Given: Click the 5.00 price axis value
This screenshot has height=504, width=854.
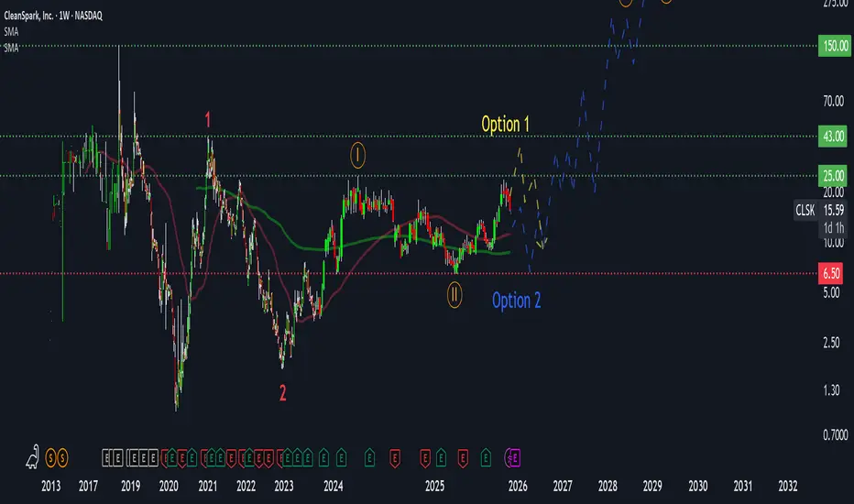Looking at the screenshot, I should tap(831, 292).
